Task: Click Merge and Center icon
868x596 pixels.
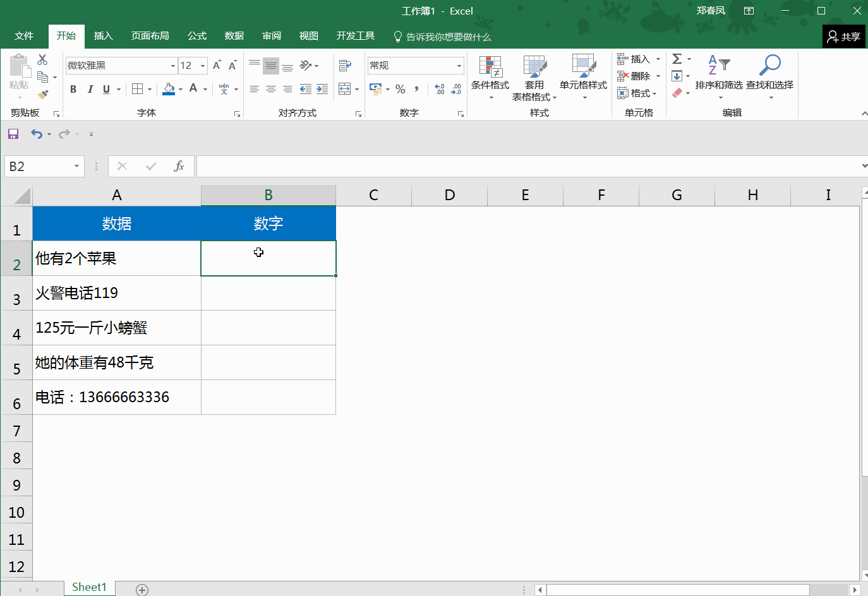Action: pyautogui.click(x=345, y=89)
